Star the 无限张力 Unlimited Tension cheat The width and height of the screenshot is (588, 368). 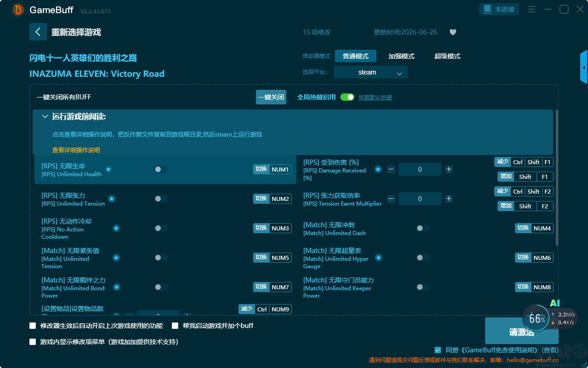tap(112, 199)
